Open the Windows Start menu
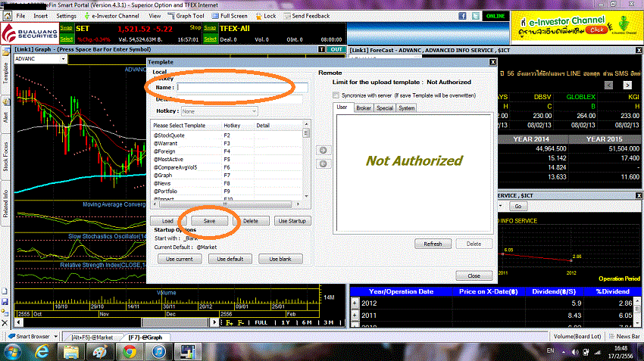The image size is (644, 361). [x=13, y=352]
